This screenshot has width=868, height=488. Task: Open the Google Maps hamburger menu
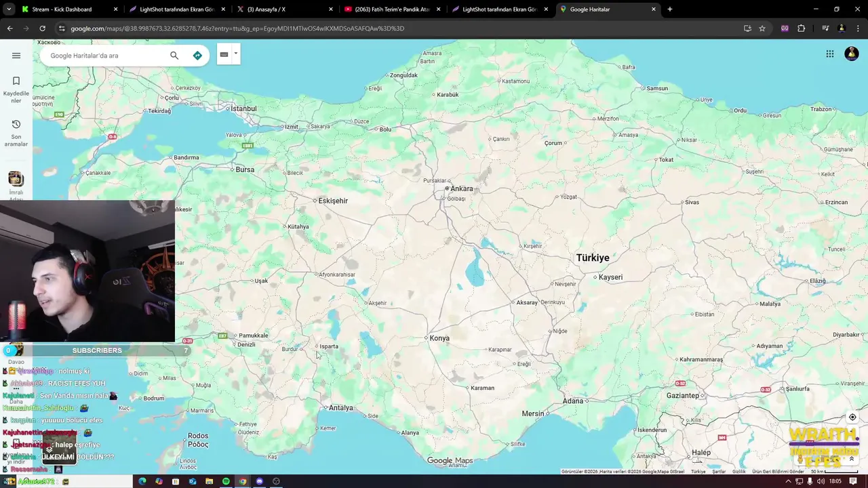point(16,56)
